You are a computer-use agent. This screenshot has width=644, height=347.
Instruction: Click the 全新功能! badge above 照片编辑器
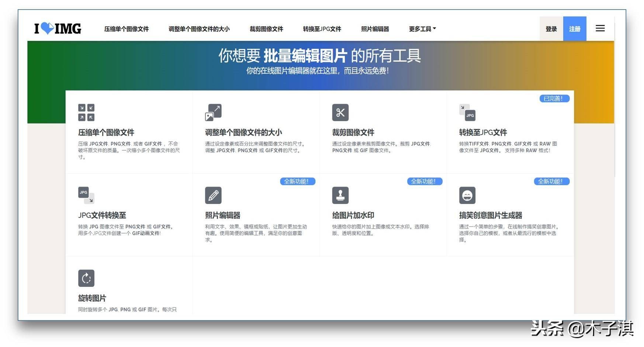click(298, 181)
